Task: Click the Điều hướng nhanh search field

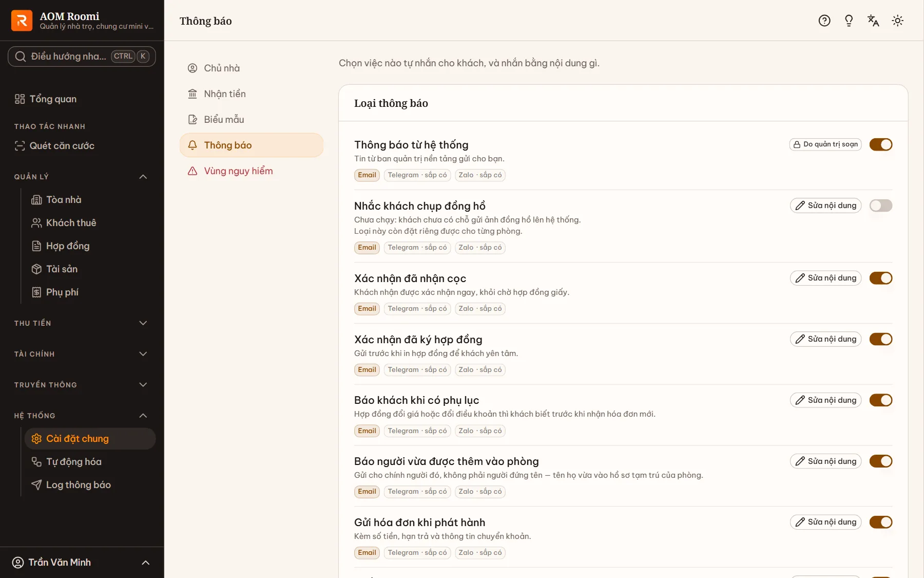Action: (82, 57)
